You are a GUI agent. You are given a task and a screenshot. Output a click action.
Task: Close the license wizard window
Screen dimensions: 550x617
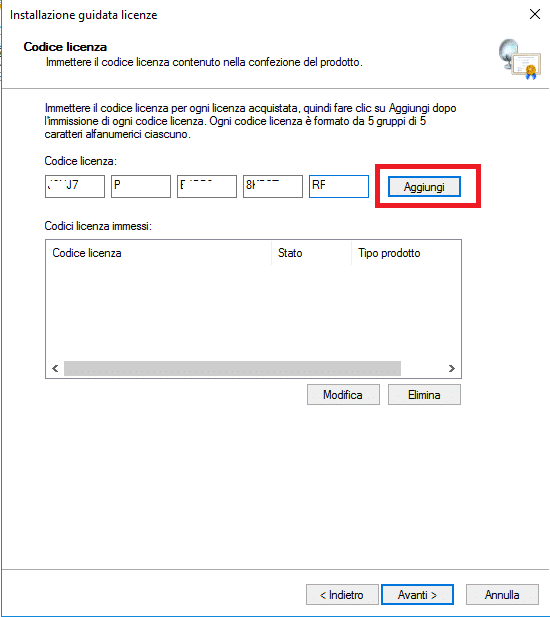click(535, 15)
